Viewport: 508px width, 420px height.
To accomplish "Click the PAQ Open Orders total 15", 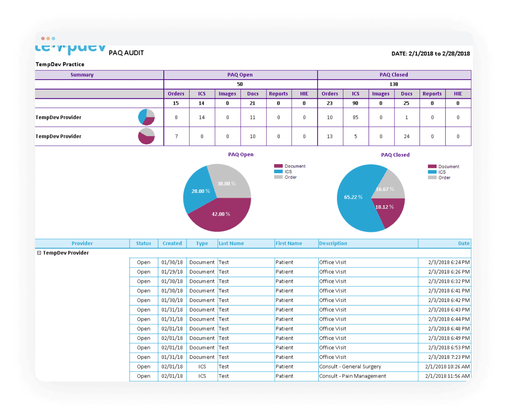I will (x=176, y=103).
